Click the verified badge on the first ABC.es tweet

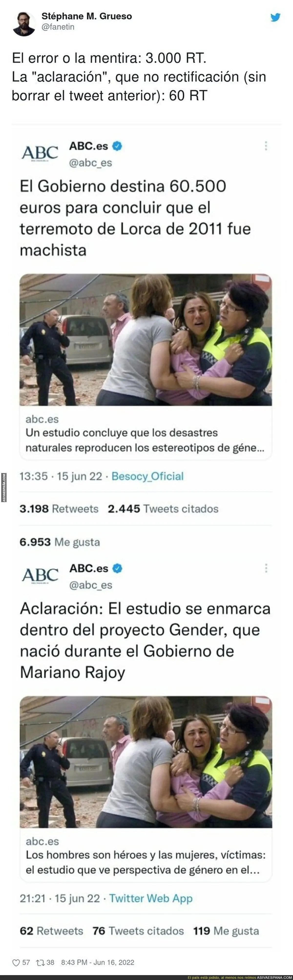click(x=117, y=146)
